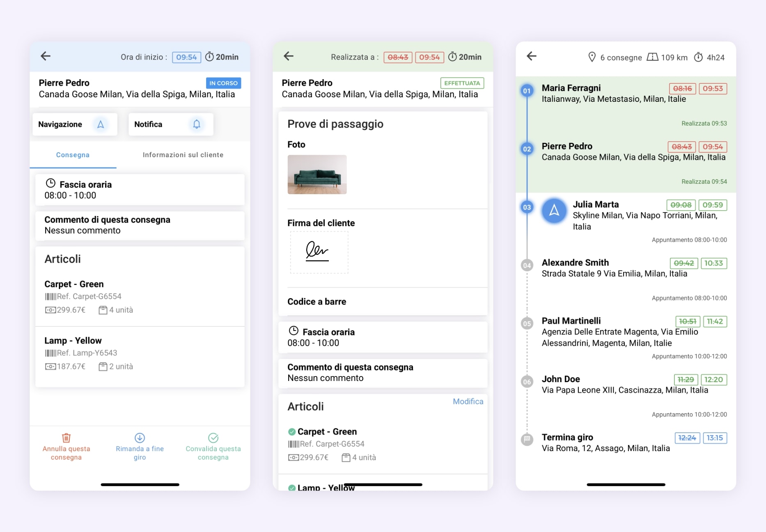Open the green sofa photo thumbnail
The width and height of the screenshot is (766, 532).
pos(317,174)
